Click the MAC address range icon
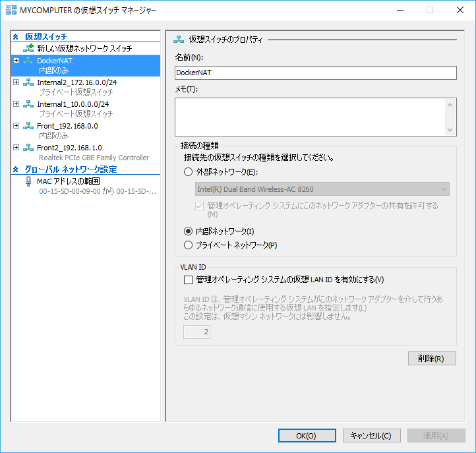The width and height of the screenshot is (476, 453). pyautogui.click(x=28, y=181)
